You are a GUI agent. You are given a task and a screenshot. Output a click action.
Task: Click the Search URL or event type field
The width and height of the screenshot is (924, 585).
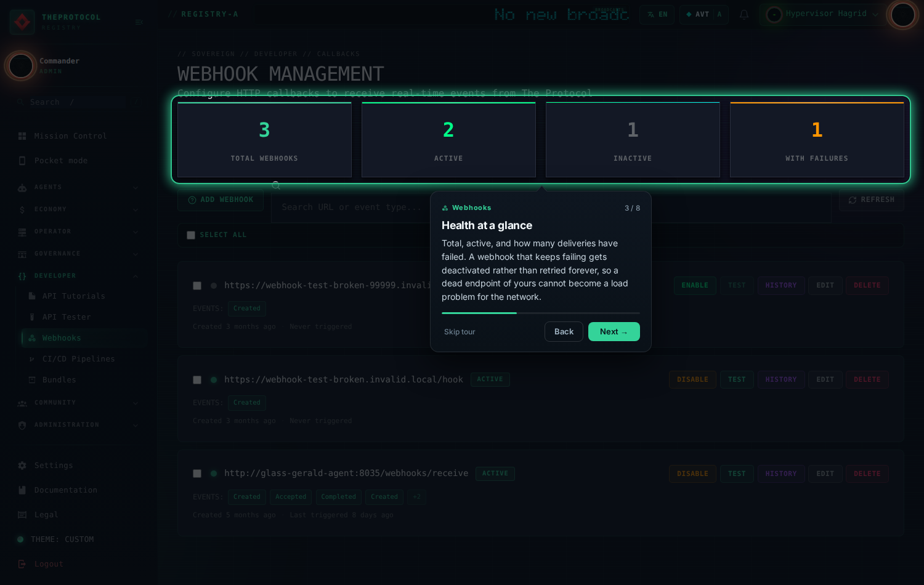pyautogui.click(x=551, y=208)
